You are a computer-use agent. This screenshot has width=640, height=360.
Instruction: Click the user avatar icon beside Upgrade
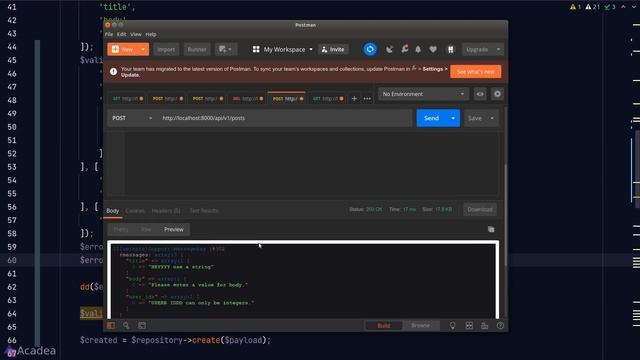pos(451,49)
